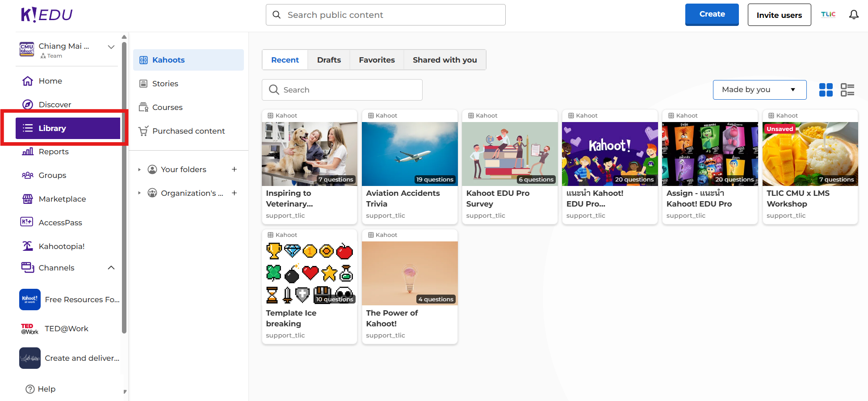The image size is (868, 401).
Task: Expand the Chiang Mai team switcher
Action: point(111,47)
